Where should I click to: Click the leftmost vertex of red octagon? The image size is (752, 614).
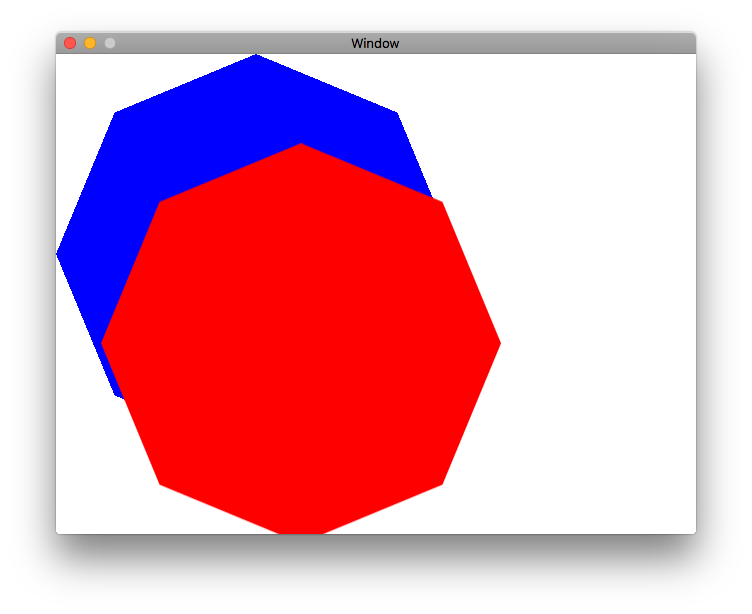(103, 343)
